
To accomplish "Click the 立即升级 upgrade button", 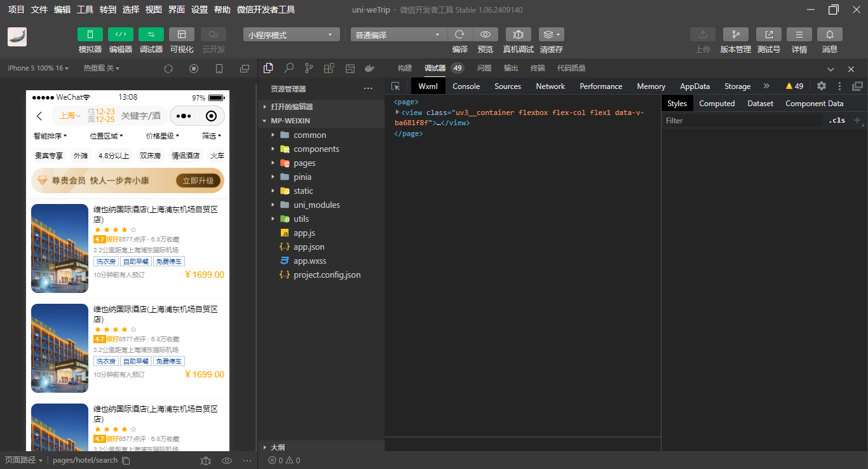I will (198, 180).
